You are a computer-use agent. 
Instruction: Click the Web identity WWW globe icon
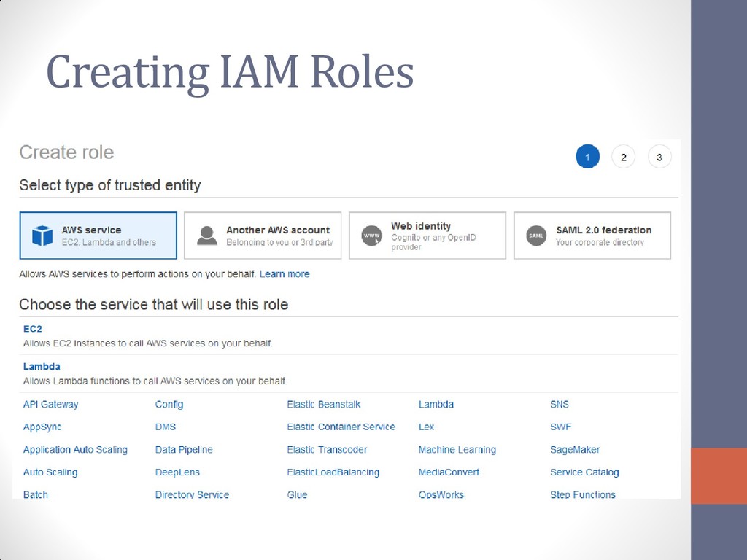371,236
